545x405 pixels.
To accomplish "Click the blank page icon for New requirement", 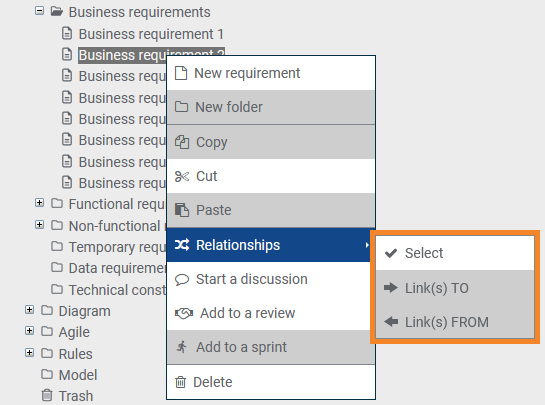I will (181, 73).
